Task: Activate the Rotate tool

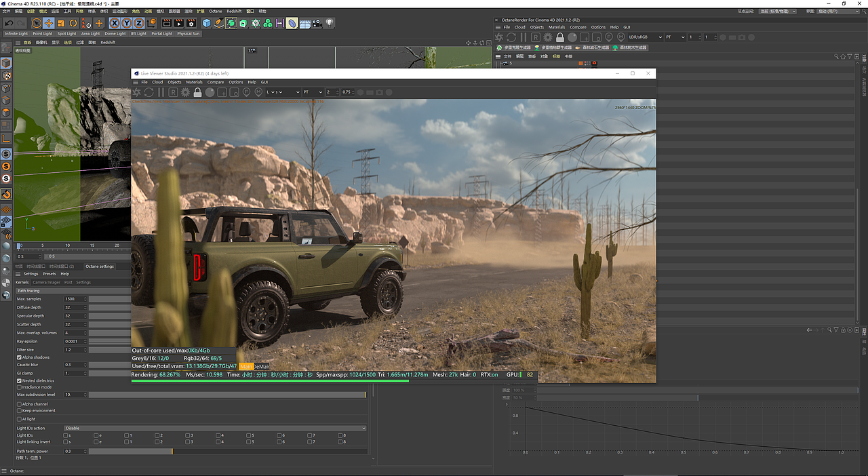Action: click(x=73, y=23)
